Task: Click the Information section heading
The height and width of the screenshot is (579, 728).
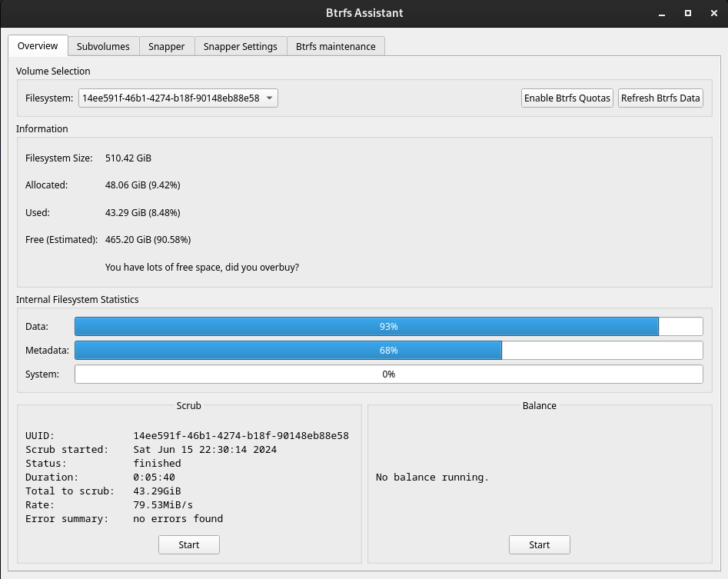Action: point(42,128)
